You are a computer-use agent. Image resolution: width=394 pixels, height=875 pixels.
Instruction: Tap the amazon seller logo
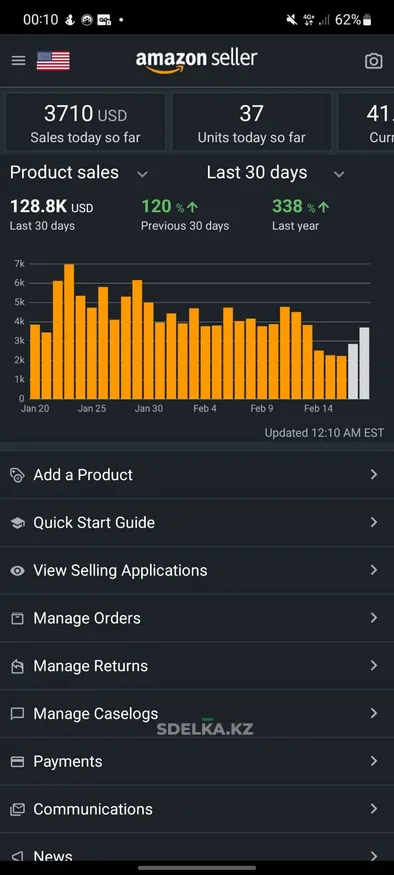196,61
